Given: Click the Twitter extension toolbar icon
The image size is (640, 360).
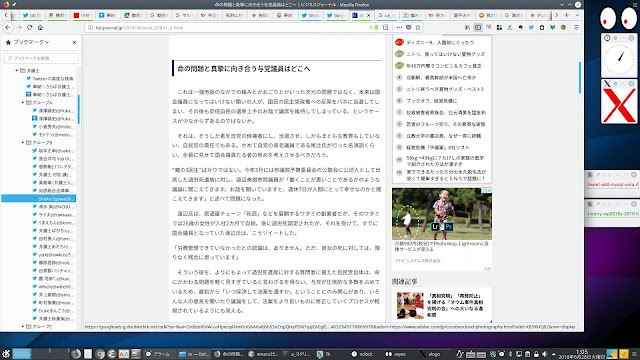Looking at the screenshot, I should click(x=531, y=27).
